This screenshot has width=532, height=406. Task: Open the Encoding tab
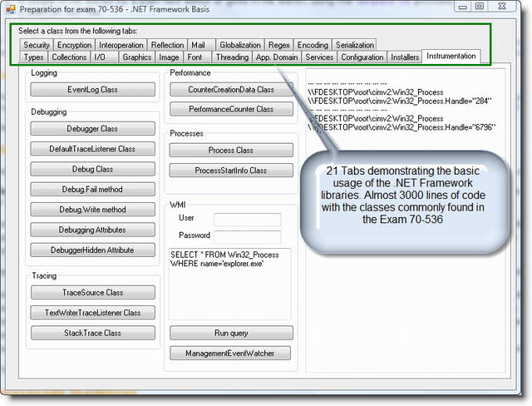[x=313, y=45]
